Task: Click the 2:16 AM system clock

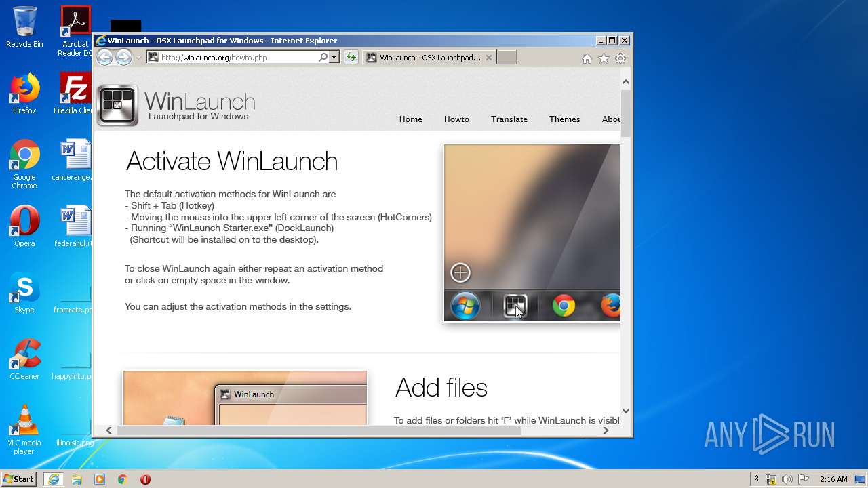Action: click(833, 479)
